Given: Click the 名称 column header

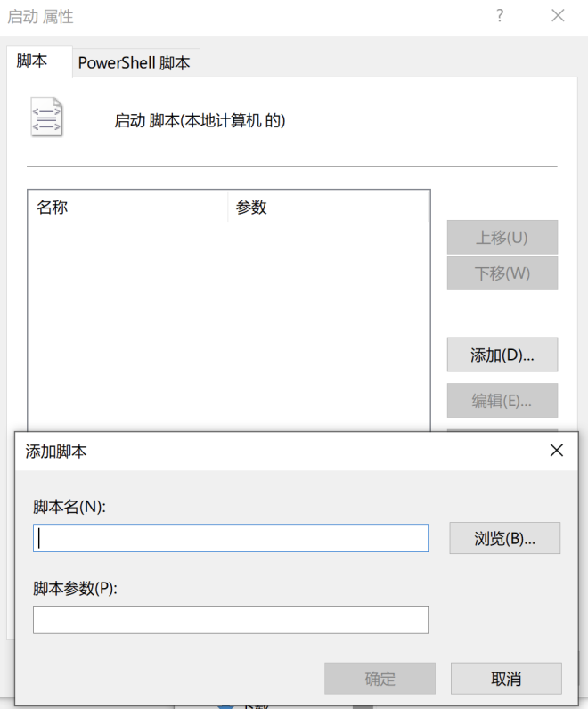Looking at the screenshot, I should pos(127,208).
